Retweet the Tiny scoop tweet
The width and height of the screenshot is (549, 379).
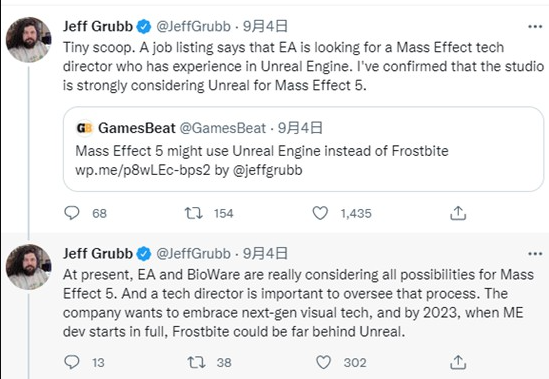point(194,213)
